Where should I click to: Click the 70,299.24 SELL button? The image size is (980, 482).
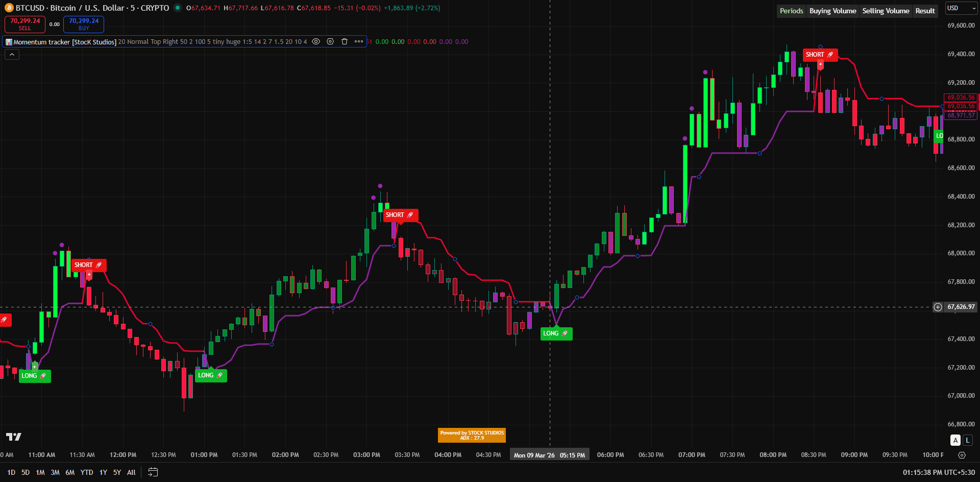25,25
